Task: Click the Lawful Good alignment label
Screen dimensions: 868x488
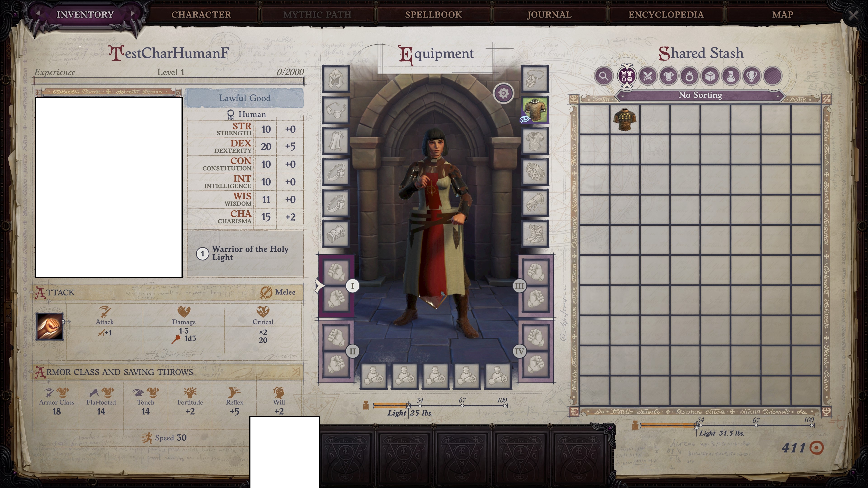Action: coord(245,98)
